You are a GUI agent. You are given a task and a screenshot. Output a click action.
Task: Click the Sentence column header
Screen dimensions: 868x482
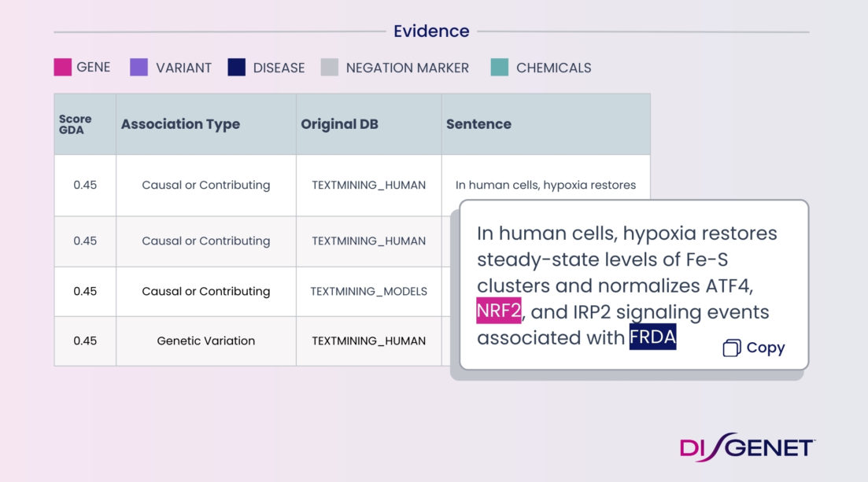pos(478,124)
